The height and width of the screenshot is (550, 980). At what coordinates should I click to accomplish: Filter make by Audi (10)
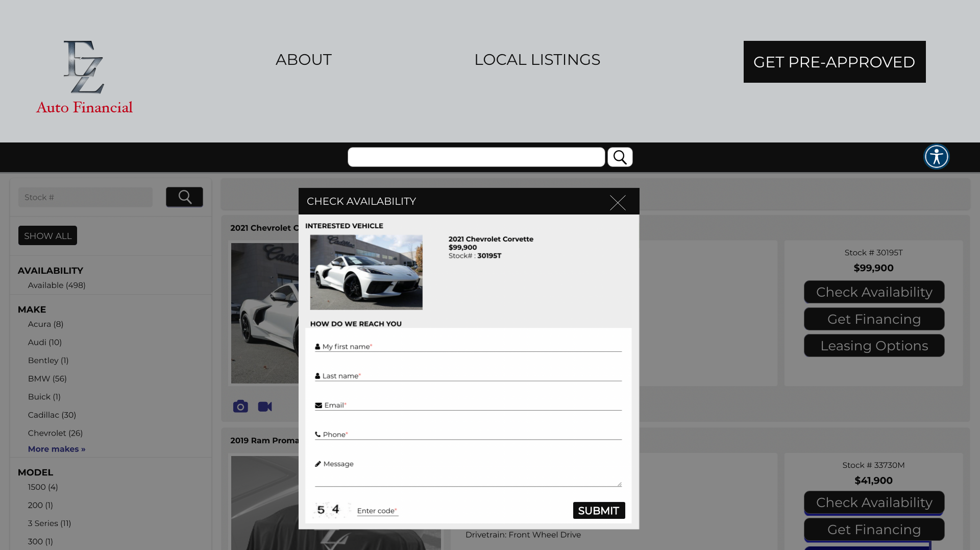(45, 342)
